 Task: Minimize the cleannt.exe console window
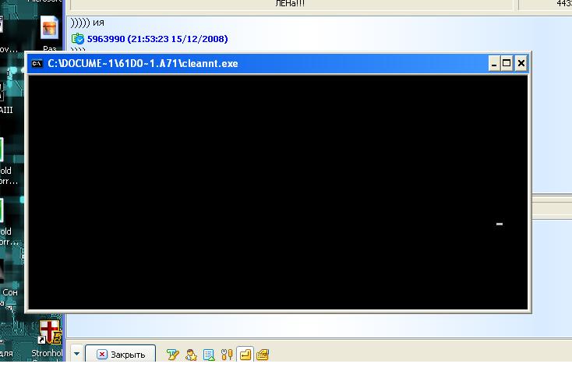click(494, 64)
